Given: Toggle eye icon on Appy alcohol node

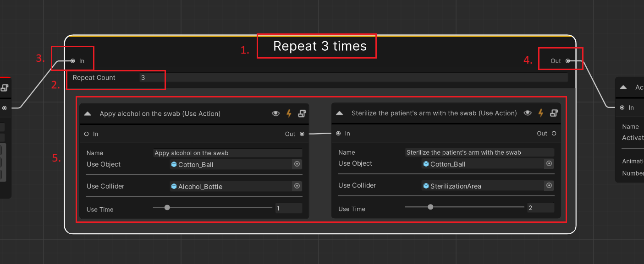Looking at the screenshot, I should click(x=275, y=113).
